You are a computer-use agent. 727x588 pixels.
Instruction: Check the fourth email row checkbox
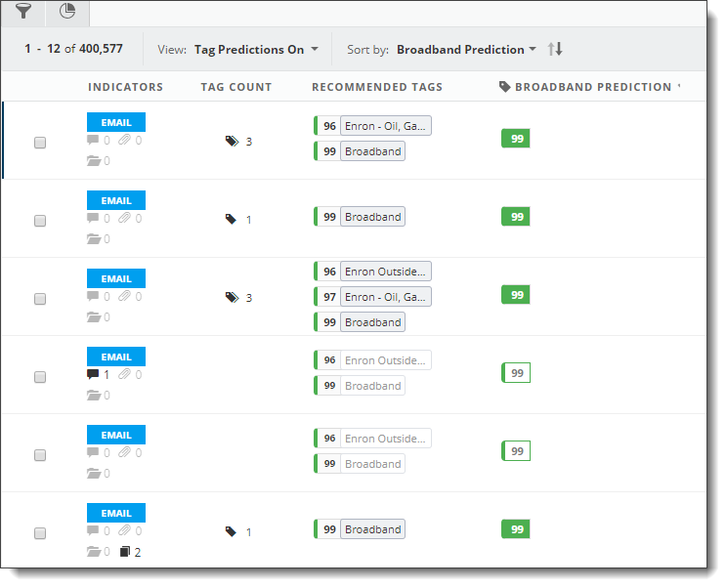(x=40, y=377)
